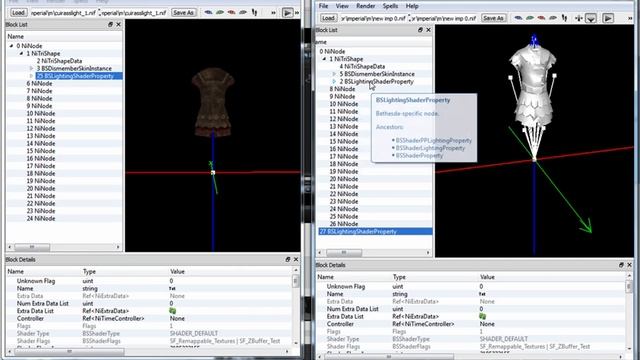Open File menu in right window

click(323, 6)
